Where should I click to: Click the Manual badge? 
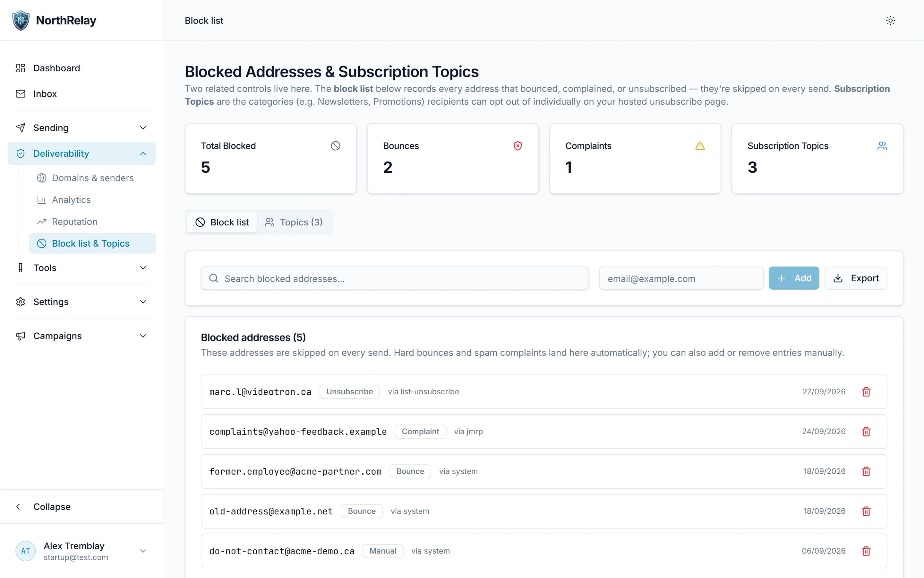382,551
